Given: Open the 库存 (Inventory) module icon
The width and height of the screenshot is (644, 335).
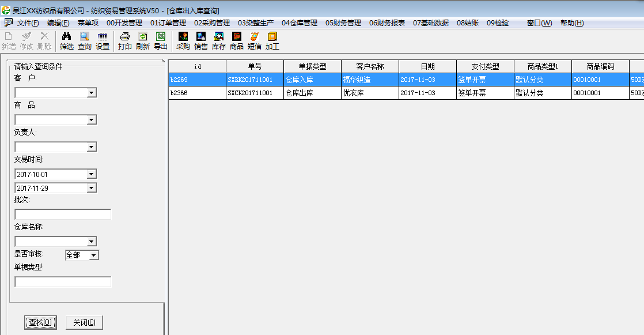Looking at the screenshot, I should coord(219,41).
